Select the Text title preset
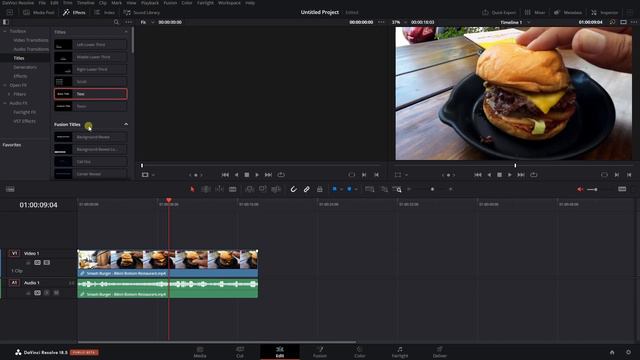 click(91, 94)
